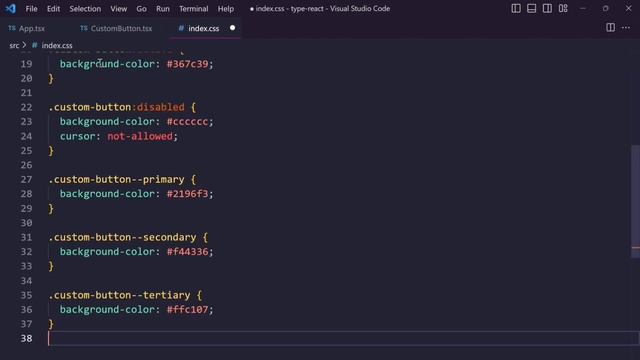The image size is (640, 360).
Task: Click color value #ffc107
Action: pyautogui.click(x=187, y=310)
